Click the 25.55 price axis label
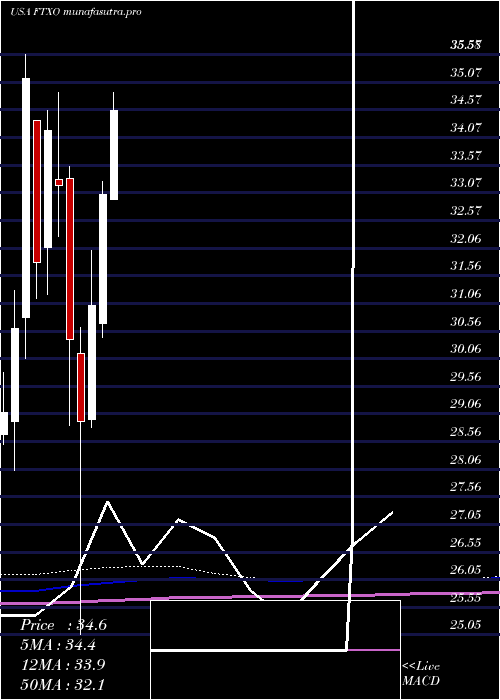Screen dimensions: 500x700 466,598
